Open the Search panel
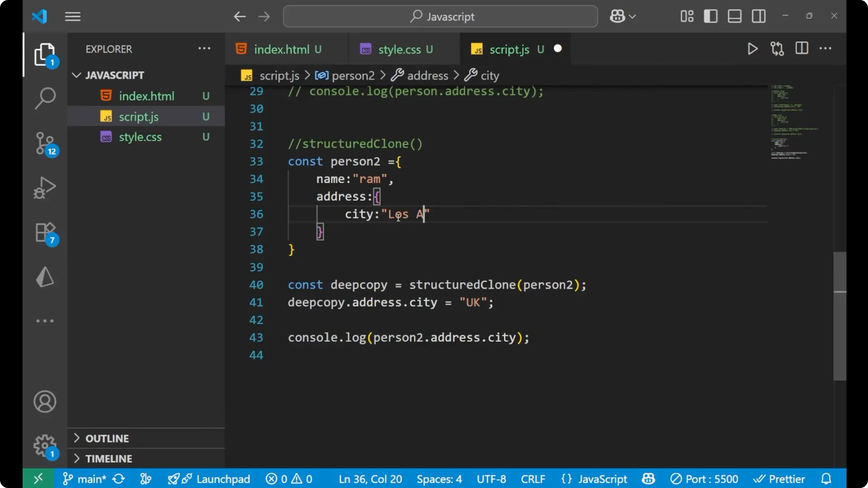 [x=45, y=98]
